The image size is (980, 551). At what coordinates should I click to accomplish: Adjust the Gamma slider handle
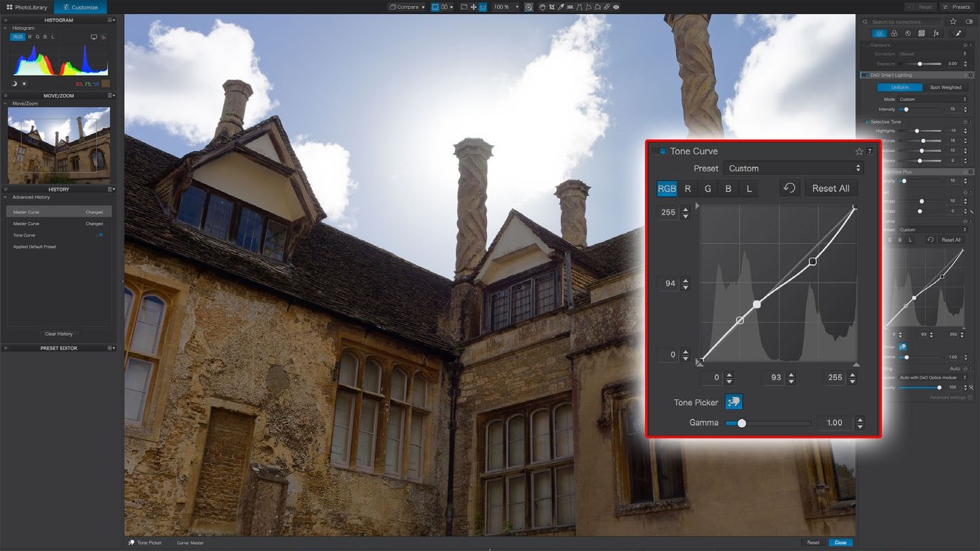[x=741, y=423]
